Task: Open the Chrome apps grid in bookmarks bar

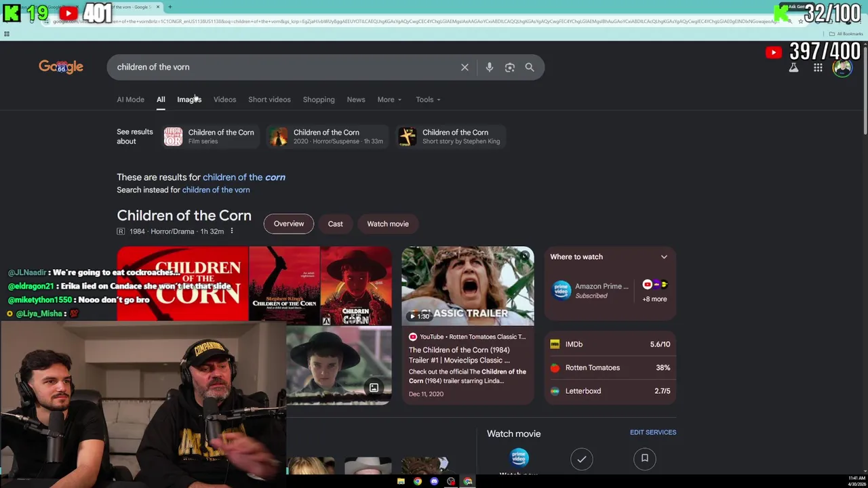Action: tap(7, 34)
